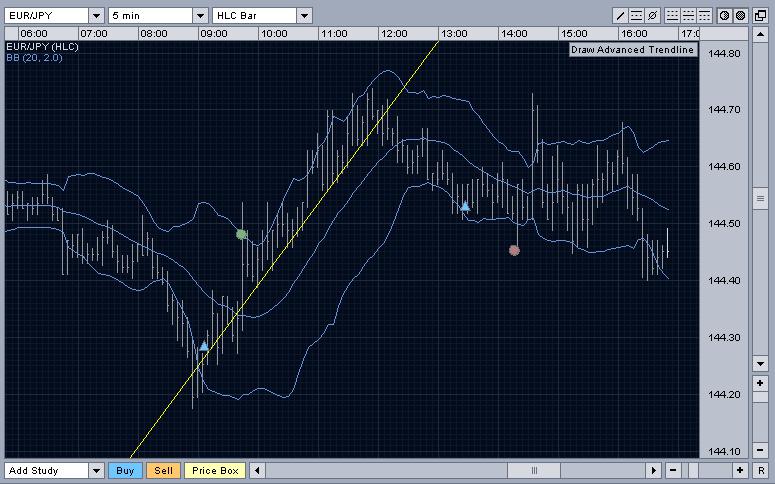Click the Price Box button
775x484 pixels.
point(216,471)
